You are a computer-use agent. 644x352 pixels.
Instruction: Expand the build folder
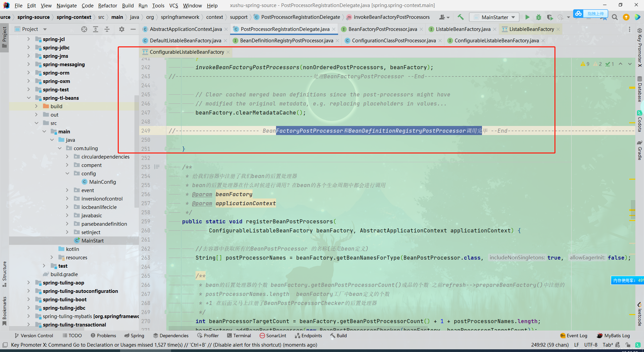click(x=36, y=106)
